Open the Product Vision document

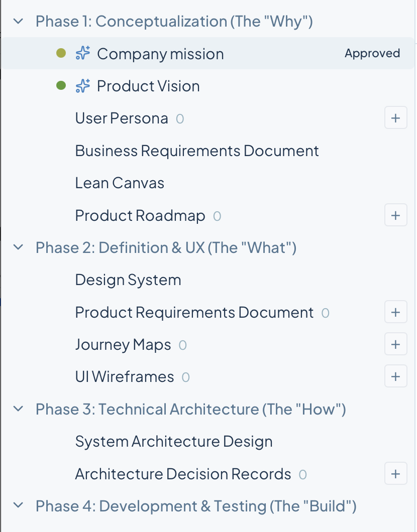(148, 86)
